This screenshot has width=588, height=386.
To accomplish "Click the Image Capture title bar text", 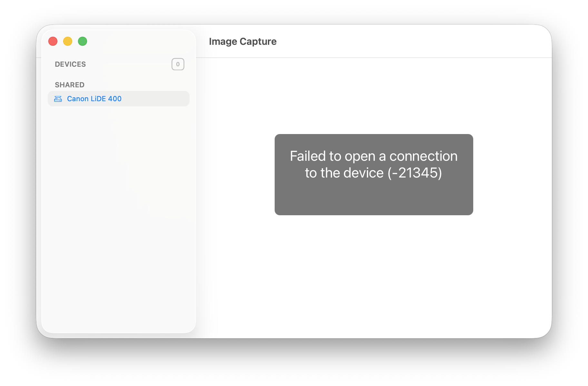I will pos(243,41).
